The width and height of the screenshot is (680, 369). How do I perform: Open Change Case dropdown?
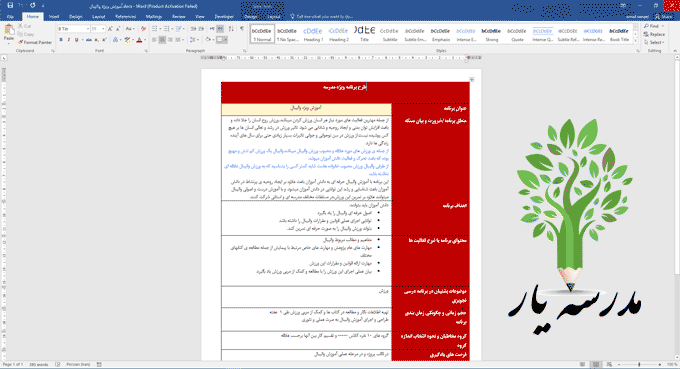[x=130, y=29]
